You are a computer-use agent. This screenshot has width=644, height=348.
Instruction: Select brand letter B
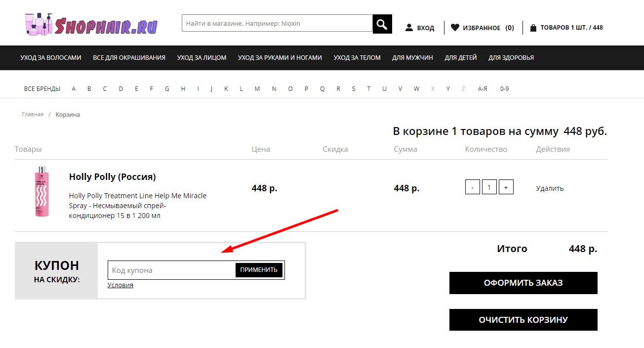coord(89,89)
